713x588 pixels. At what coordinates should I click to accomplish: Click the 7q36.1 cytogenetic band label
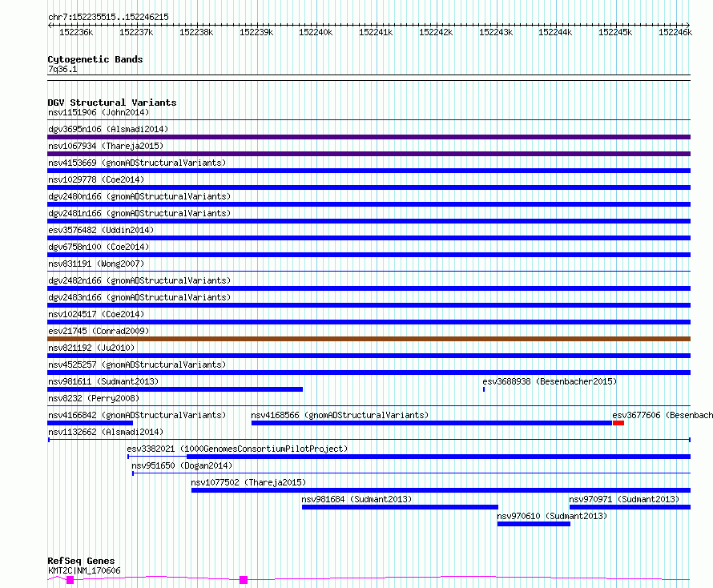(62, 69)
